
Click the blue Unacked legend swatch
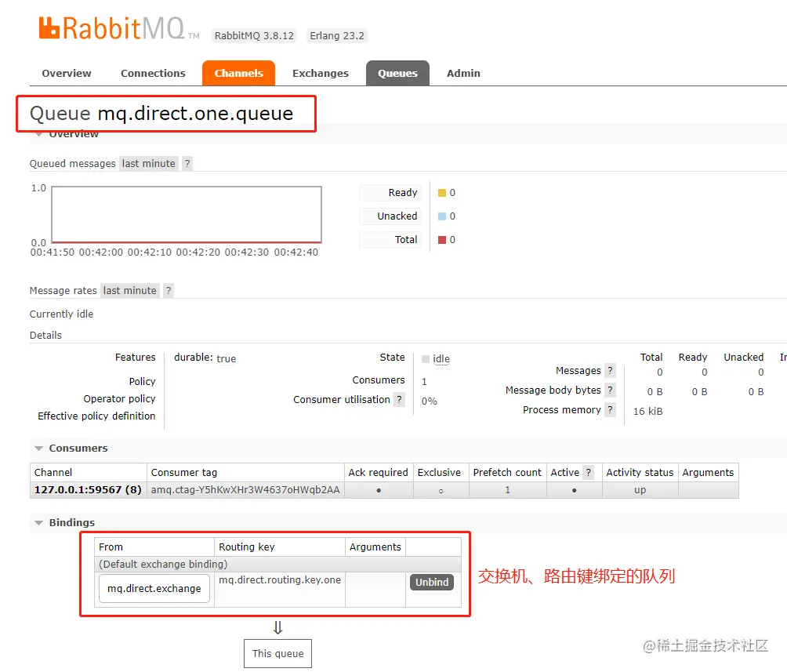441,216
